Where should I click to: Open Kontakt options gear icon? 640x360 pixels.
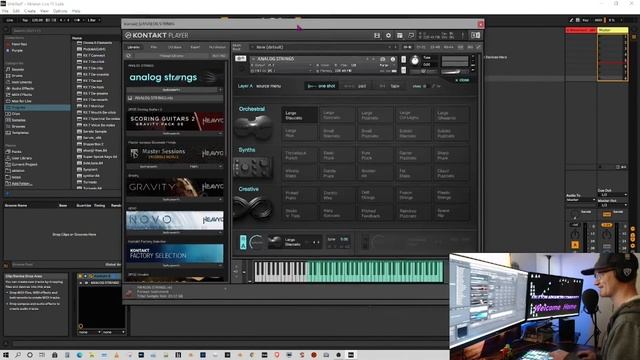tap(388, 36)
